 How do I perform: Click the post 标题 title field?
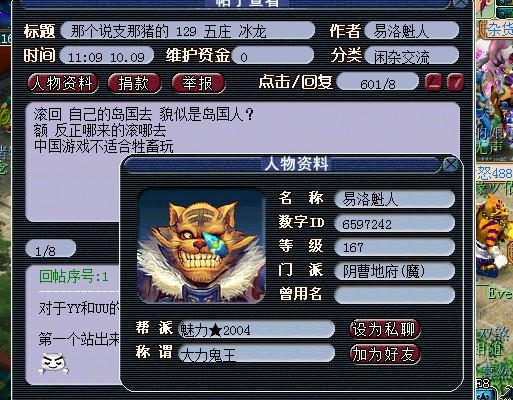[x=188, y=31]
